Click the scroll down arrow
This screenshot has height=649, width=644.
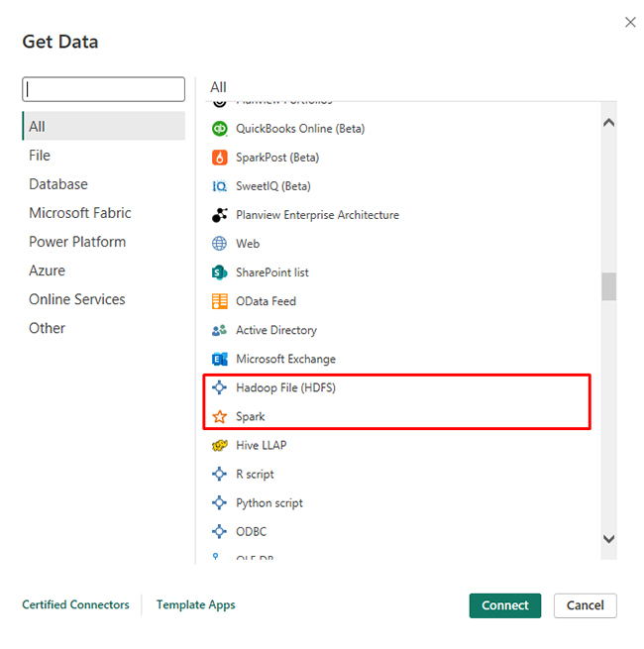point(608,539)
